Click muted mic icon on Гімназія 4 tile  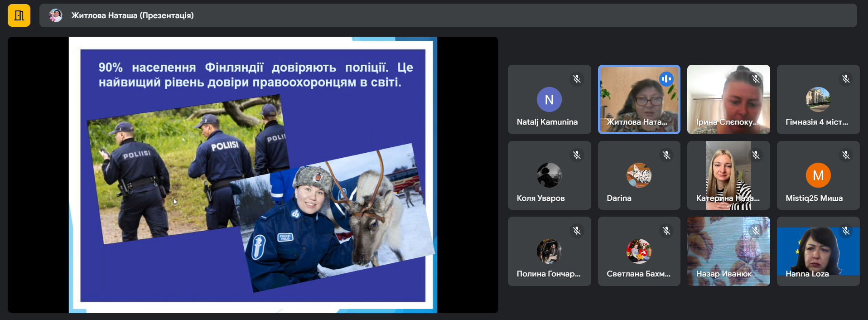(x=845, y=79)
